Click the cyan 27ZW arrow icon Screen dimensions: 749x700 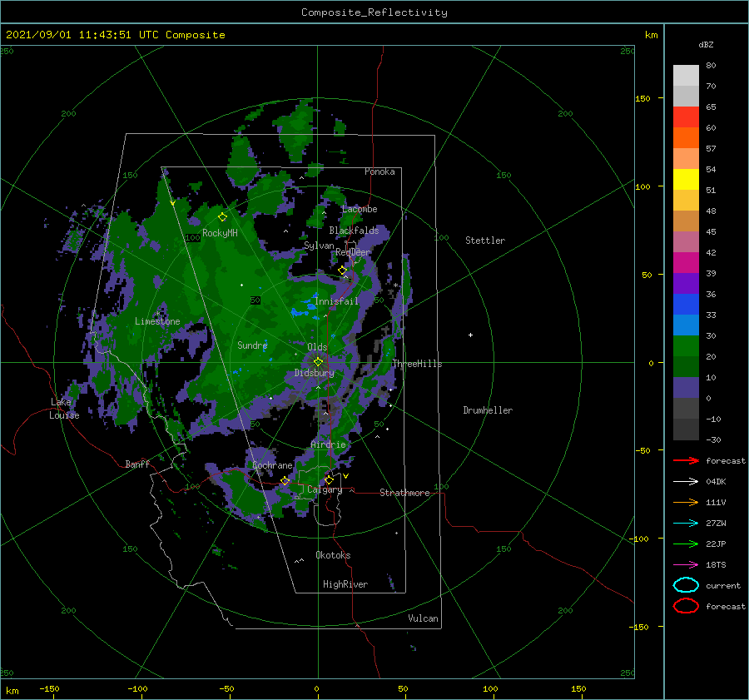[686, 524]
